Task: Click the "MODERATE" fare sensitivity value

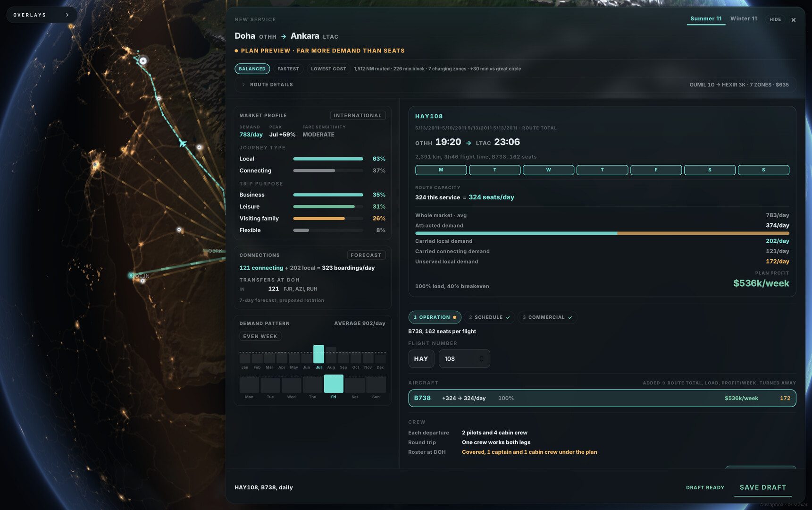Action: (318, 135)
